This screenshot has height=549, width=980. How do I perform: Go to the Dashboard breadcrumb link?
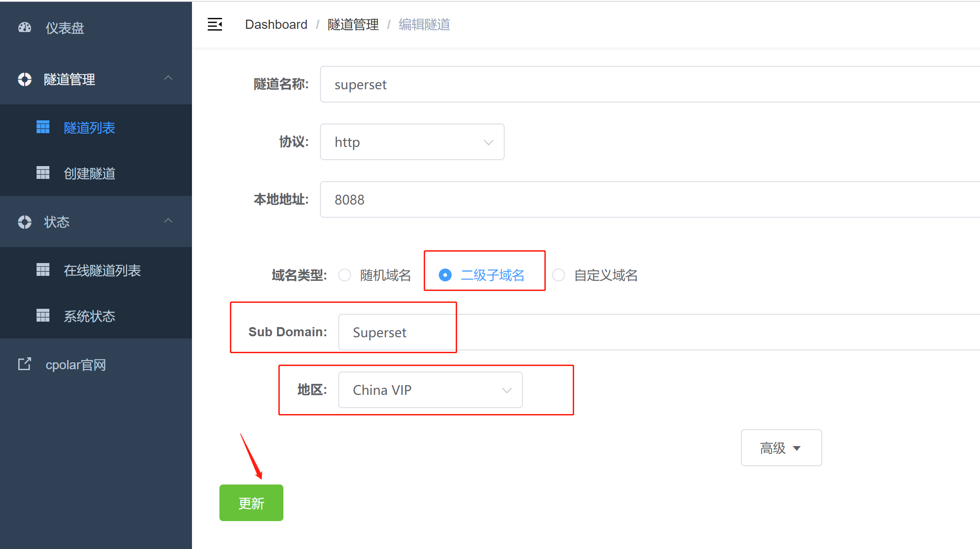(x=276, y=24)
